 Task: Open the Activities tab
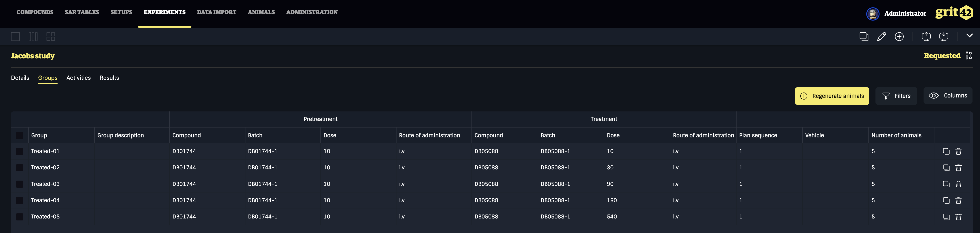[78, 78]
